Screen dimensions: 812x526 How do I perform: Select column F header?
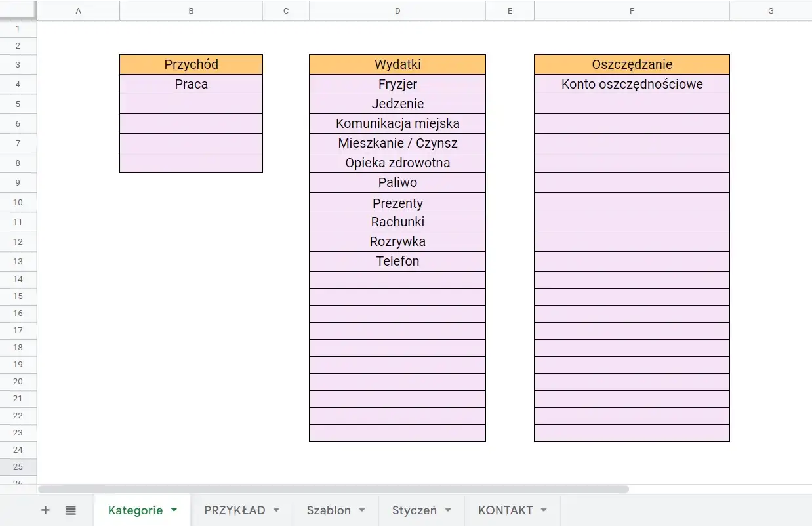pos(632,11)
